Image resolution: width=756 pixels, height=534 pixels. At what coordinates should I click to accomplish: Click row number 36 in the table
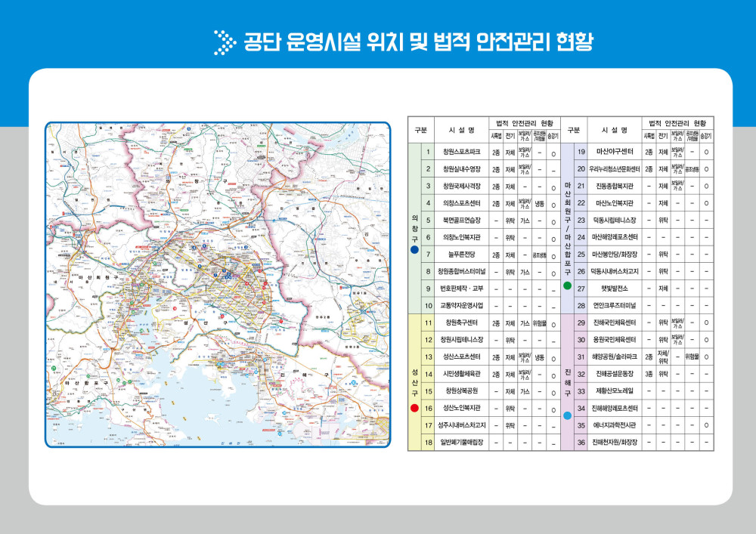coord(581,442)
